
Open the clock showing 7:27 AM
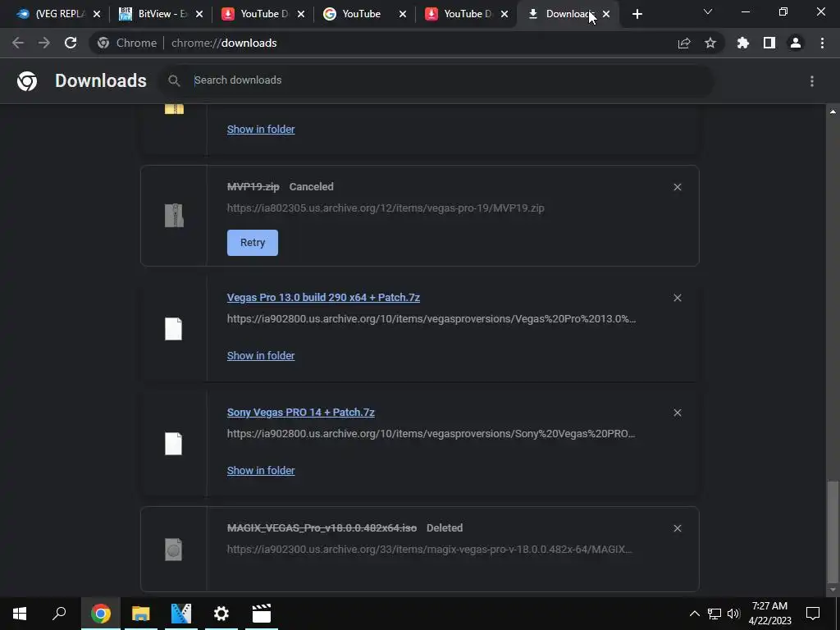769,614
